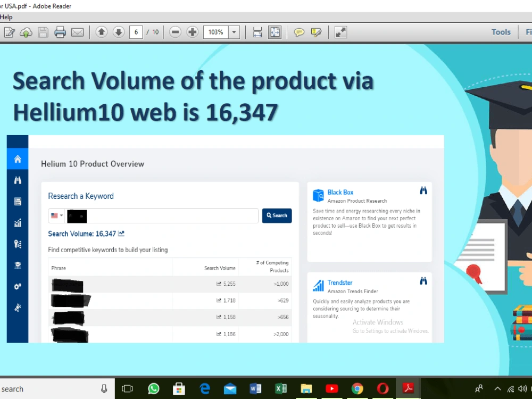Click the graduation cap sidebar icon

pos(18,265)
